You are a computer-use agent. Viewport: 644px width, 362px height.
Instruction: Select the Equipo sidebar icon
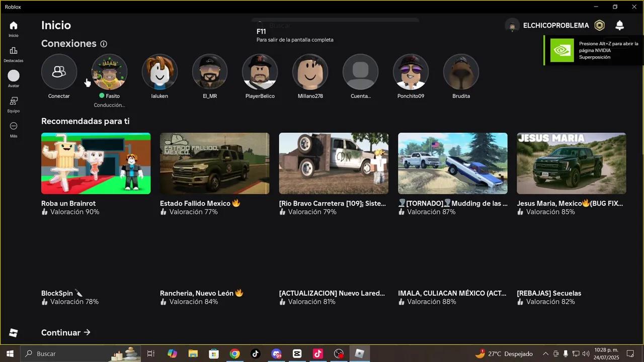point(14,103)
